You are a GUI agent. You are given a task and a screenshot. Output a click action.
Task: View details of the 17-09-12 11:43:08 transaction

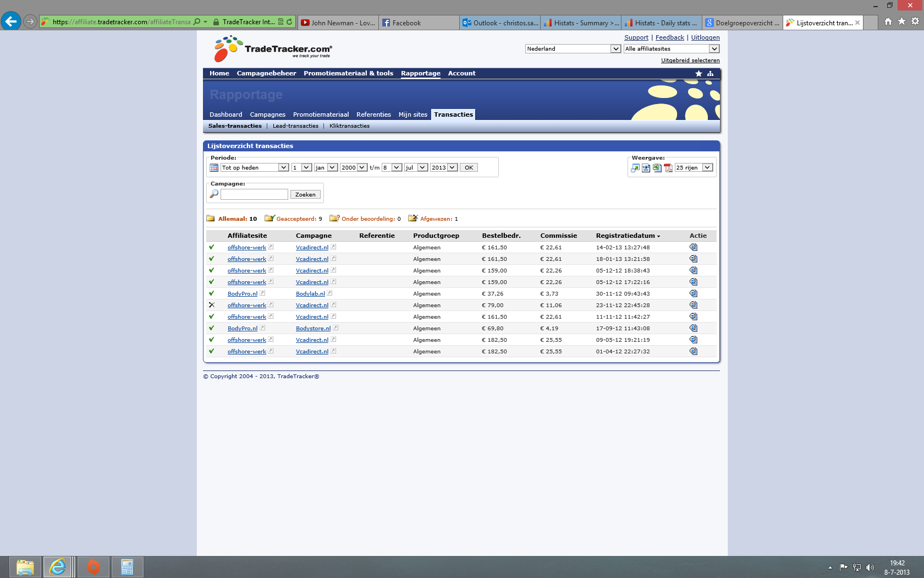[694, 328]
